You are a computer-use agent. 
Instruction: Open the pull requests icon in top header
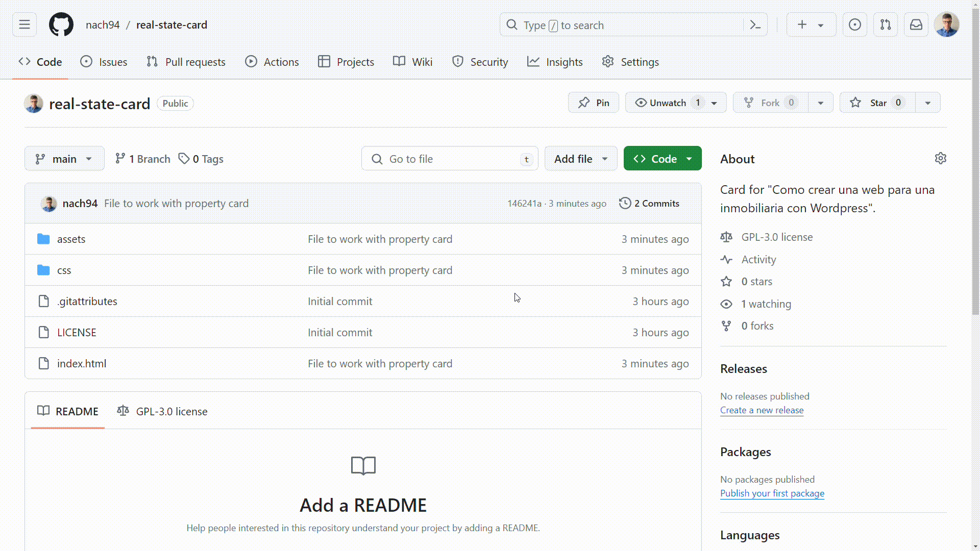point(886,24)
